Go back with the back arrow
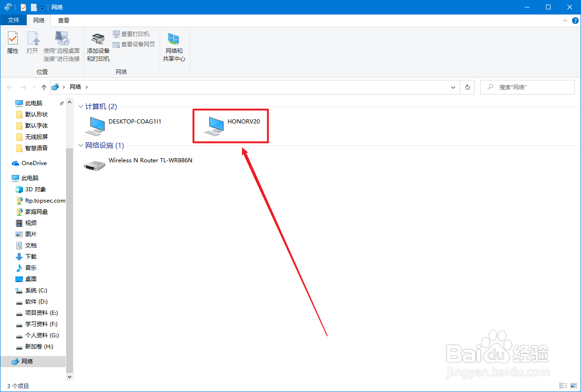 coord(9,87)
